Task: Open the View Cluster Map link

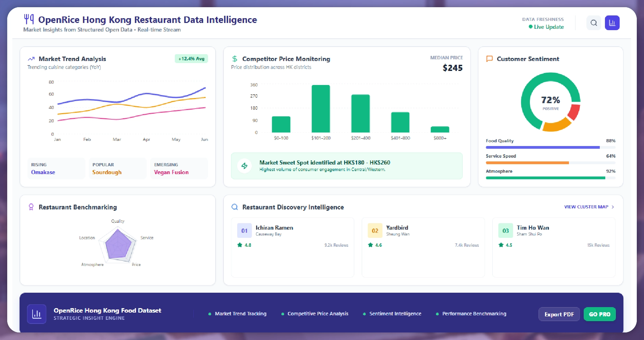Action: (x=586, y=207)
